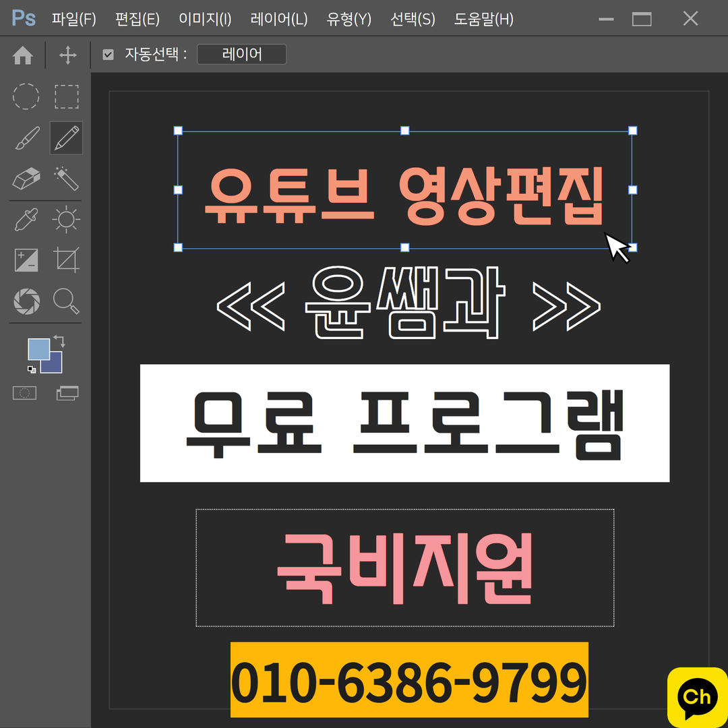Click the background dark blue swatch
Screen dimensions: 728x728
click(x=55, y=366)
